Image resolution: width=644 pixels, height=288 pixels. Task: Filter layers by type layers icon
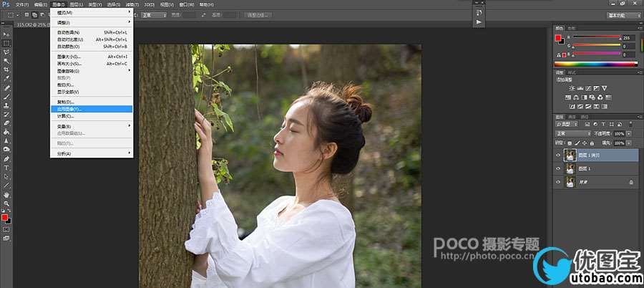603,124
